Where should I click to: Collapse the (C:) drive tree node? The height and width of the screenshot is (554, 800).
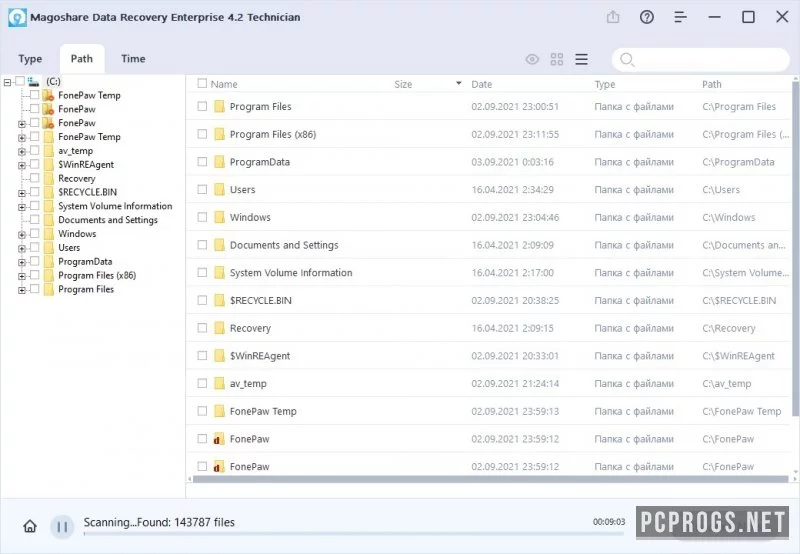pyautogui.click(x=7, y=82)
